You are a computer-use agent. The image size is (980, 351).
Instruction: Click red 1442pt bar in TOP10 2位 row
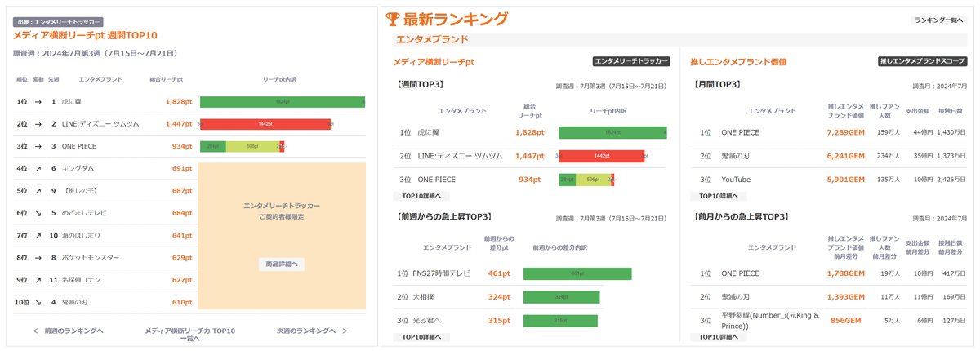[x=265, y=124]
